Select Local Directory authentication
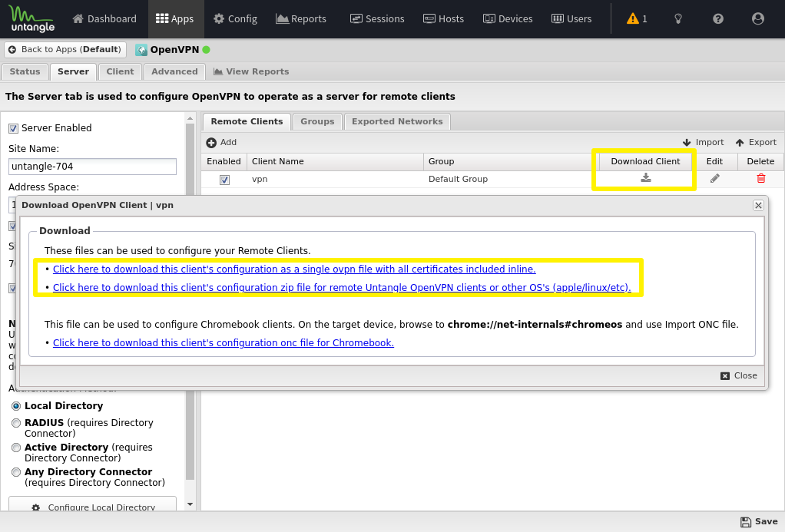This screenshot has width=785, height=532. tap(16, 406)
